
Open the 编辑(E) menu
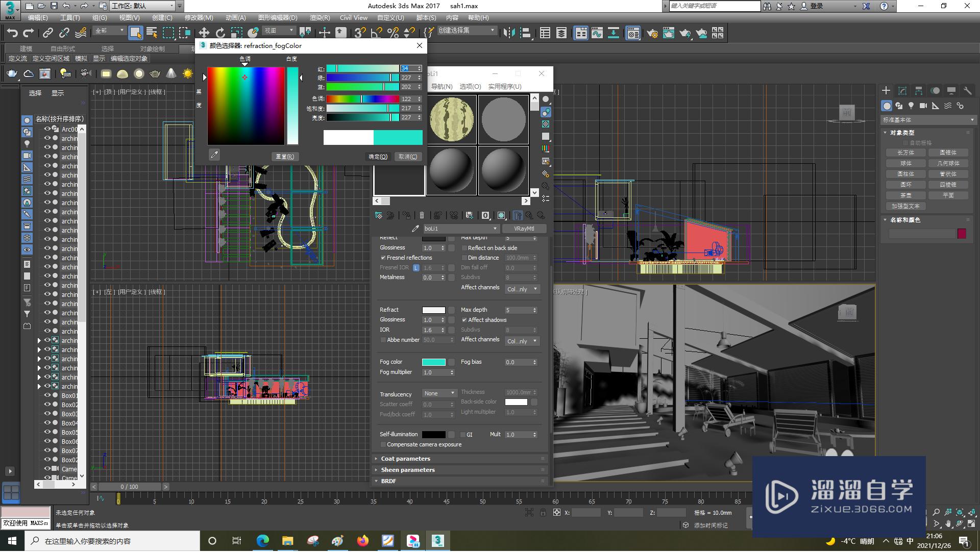point(38,18)
